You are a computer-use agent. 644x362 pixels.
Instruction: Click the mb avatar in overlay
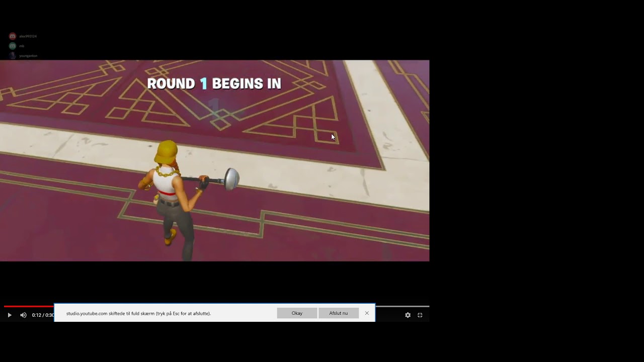[13, 46]
